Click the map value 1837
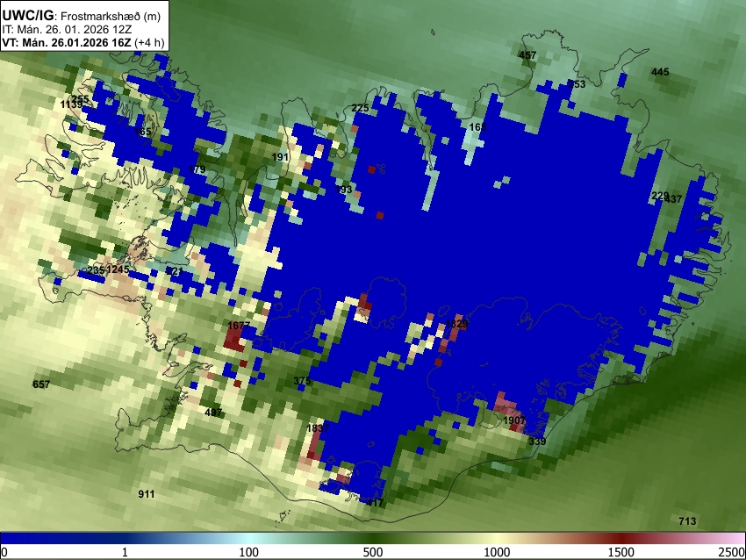 pyautogui.click(x=318, y=428)
